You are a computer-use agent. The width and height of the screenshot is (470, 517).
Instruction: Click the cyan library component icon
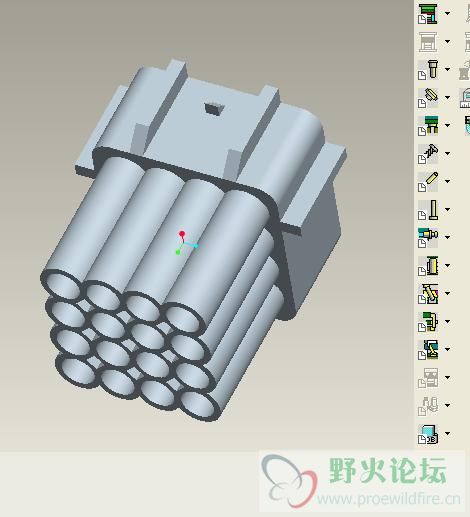[x=428, y=434]
